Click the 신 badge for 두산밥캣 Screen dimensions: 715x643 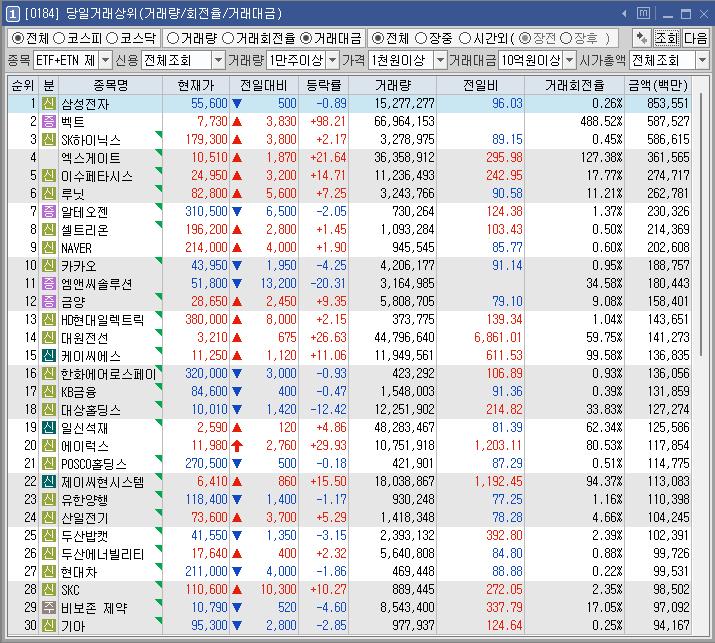[49, 535]
